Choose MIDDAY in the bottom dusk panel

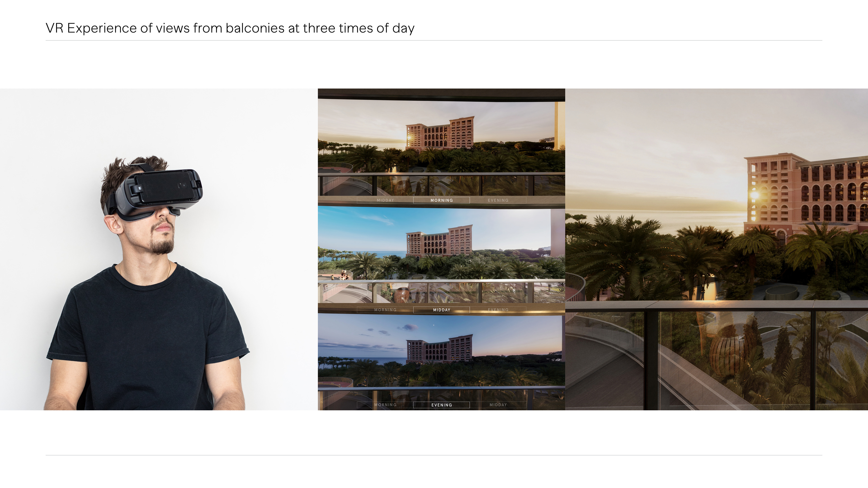click(x=498, y=405)
